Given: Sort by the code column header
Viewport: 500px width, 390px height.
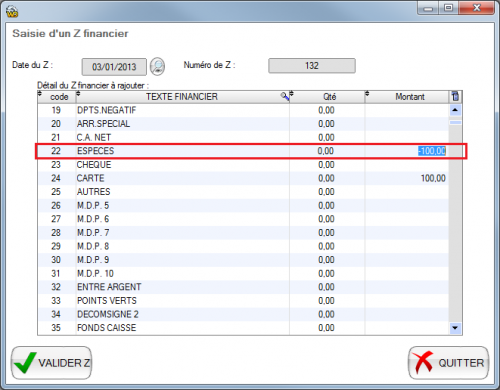Looking at the screenshot, I should coord(59,97).
